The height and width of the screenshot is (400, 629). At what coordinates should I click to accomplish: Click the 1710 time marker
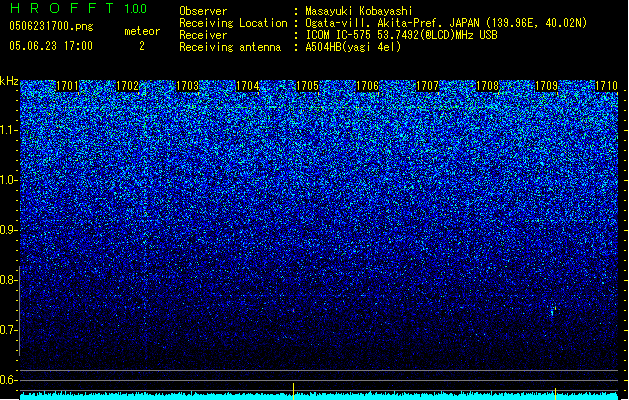click(606, 86)
